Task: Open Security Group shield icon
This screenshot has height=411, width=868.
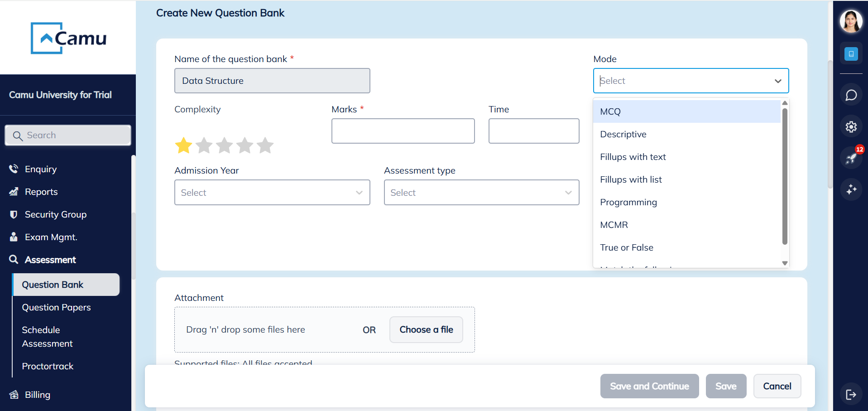Action: [x=14, y=214]
